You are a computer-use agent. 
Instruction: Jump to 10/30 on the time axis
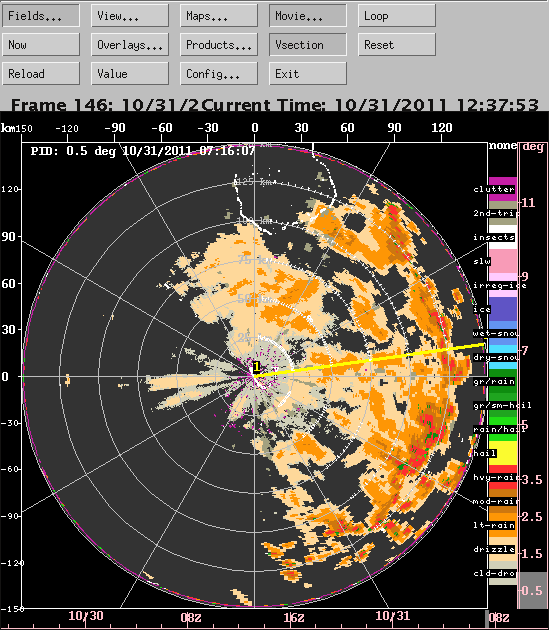click(x=86, y=616)
